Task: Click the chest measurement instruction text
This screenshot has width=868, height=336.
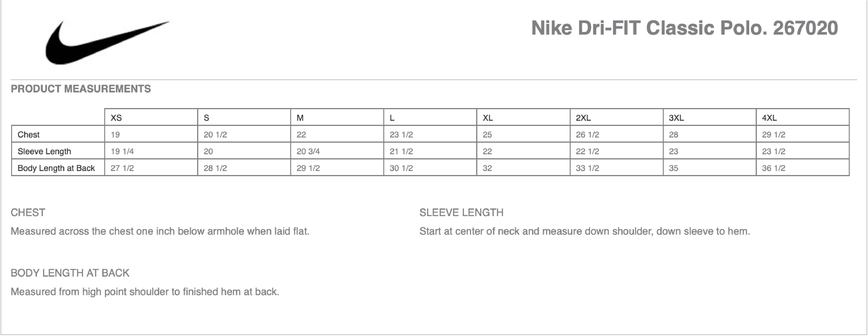Action: click(x=160, y=232)
